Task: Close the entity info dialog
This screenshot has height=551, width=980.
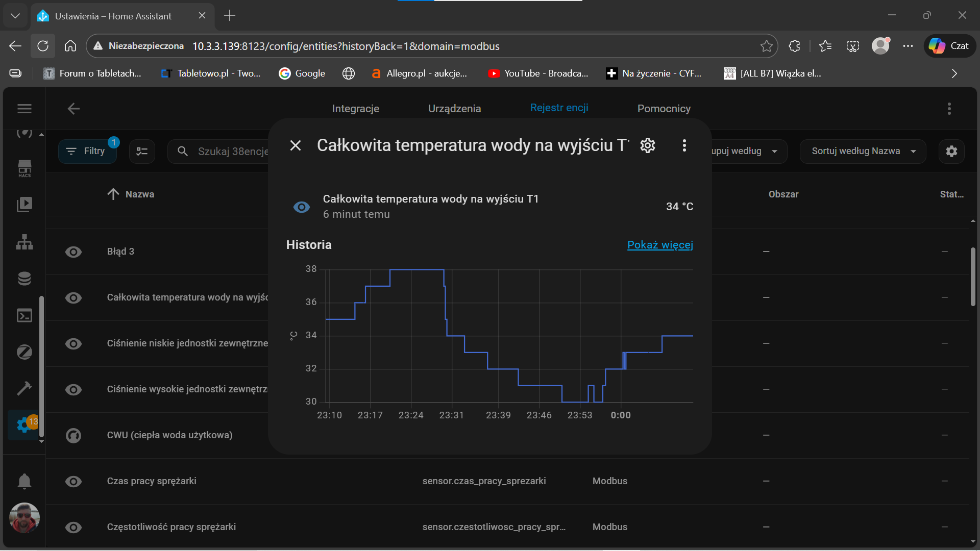Action: [296, 145]
